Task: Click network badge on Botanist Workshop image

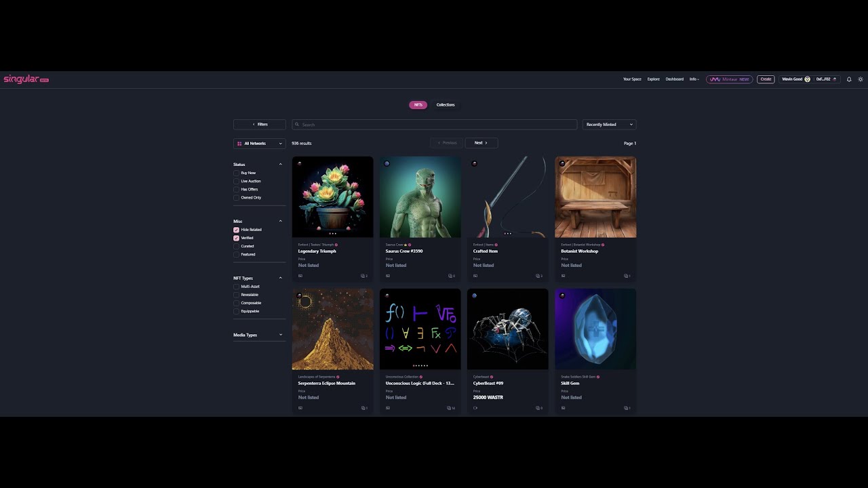Action: coord(561,163)
